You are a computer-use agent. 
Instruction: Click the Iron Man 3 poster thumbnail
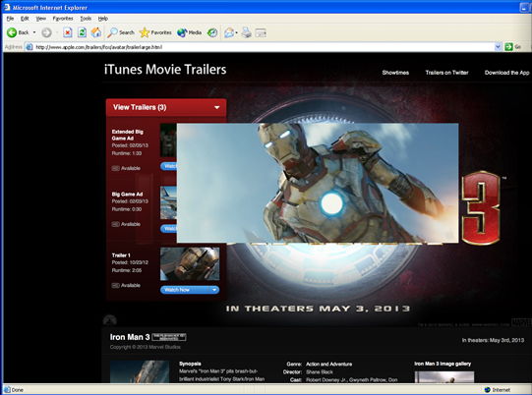point(140,371)
